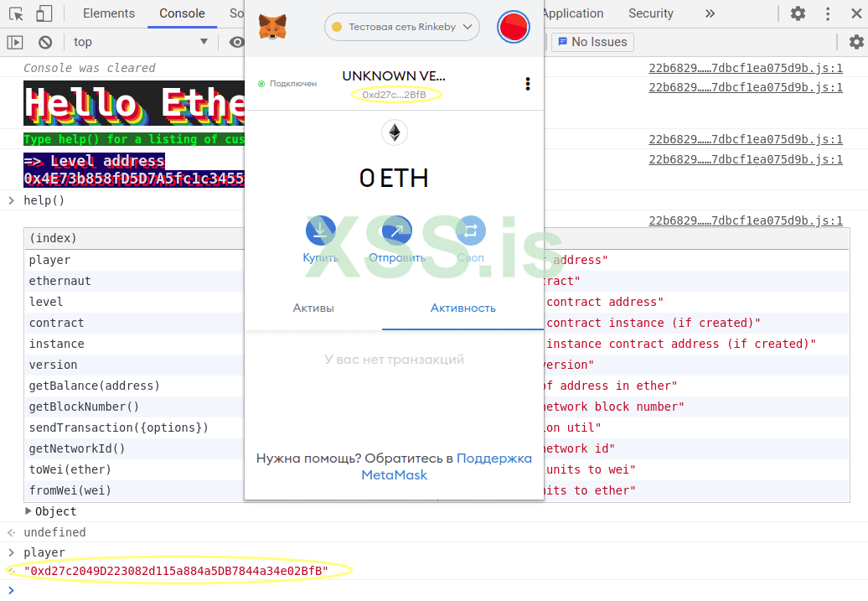Show the console sidebar panel icon
The height and width of the screenshot is (601, 868).
15,42
